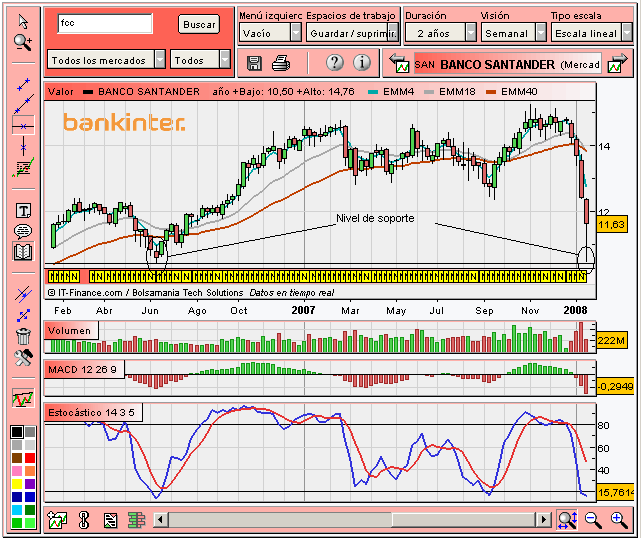The height and width of the screenshot is (538, 641).
Task: Click the Volumen panel label
Action: 71,330
